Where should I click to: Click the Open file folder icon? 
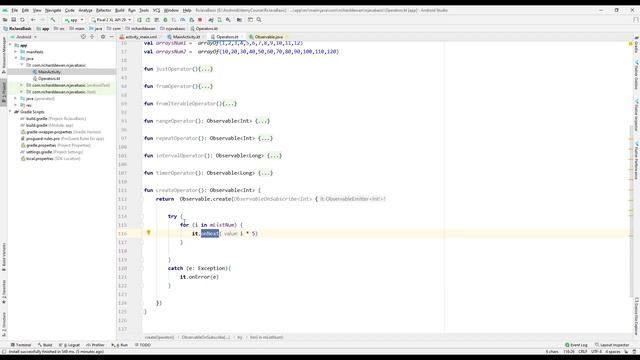coord(5,20)
